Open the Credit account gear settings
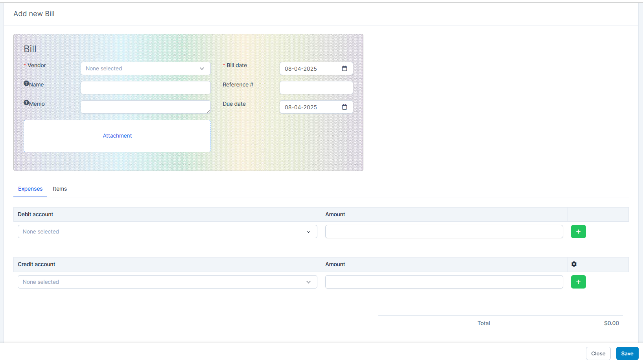 [x=574, y=264]
